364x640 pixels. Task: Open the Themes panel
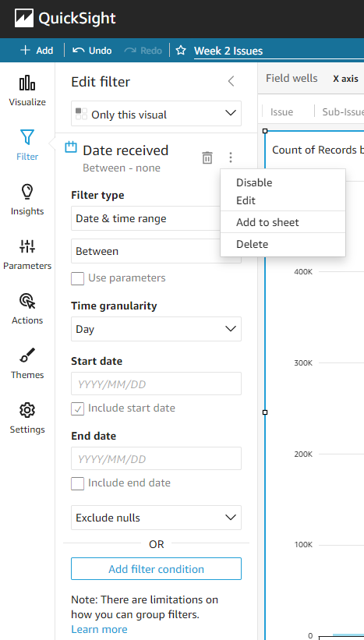pyautogui.click(x=27, y=363)
